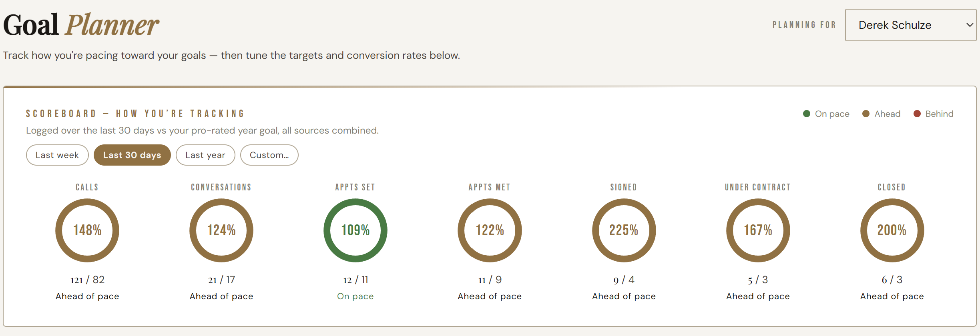Image resolution: width=980 pixels, height=336 pixels.
Task: Select the Last week filter
Action: click(x=57, y=155)
